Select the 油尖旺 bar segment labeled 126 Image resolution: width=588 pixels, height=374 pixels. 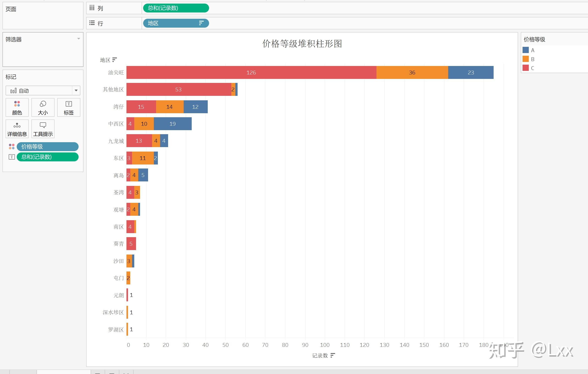(x=252, y=72)
